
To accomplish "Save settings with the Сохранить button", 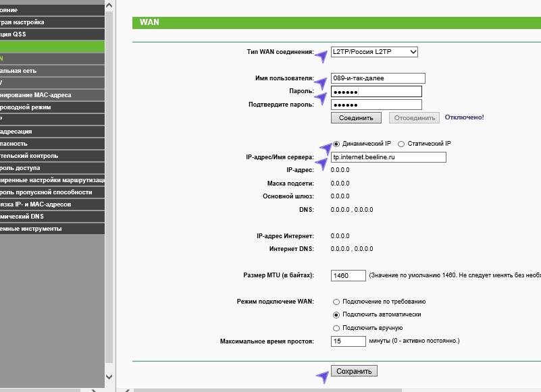I will (354, 371).
